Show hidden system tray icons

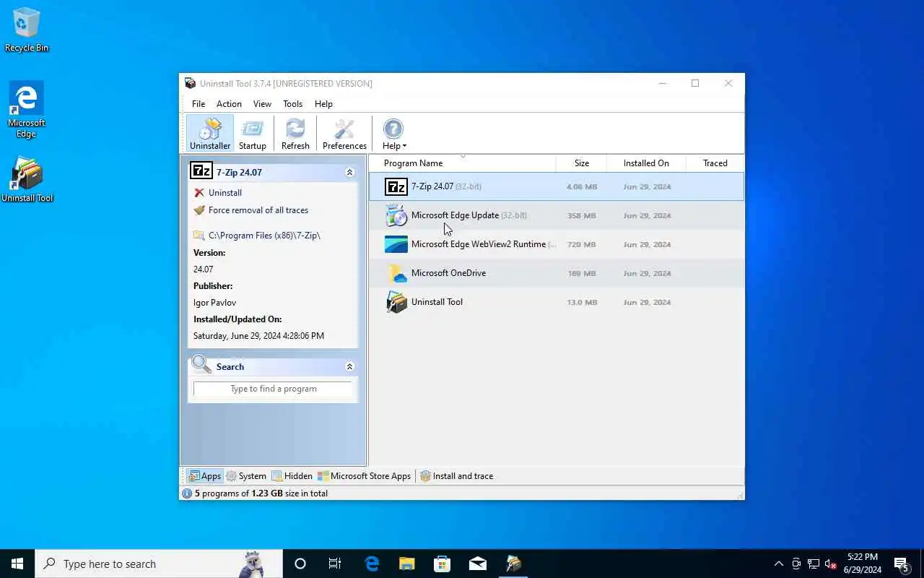coord(779,564)
